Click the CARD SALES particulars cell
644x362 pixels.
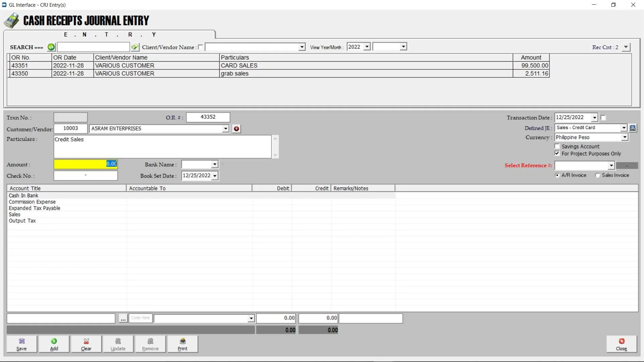point(366,66)
